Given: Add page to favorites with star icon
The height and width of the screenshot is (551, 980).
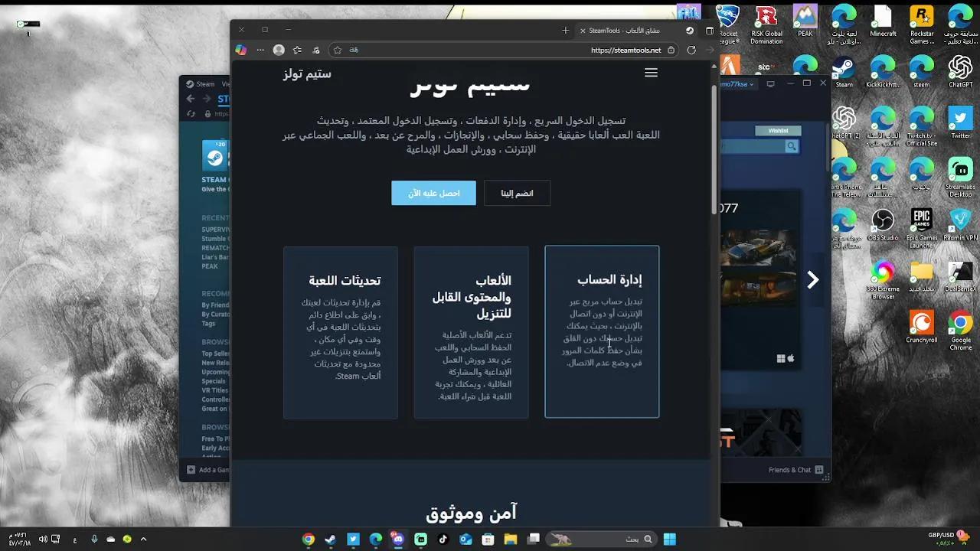Looking at the screenshot, I should (338, 50).
